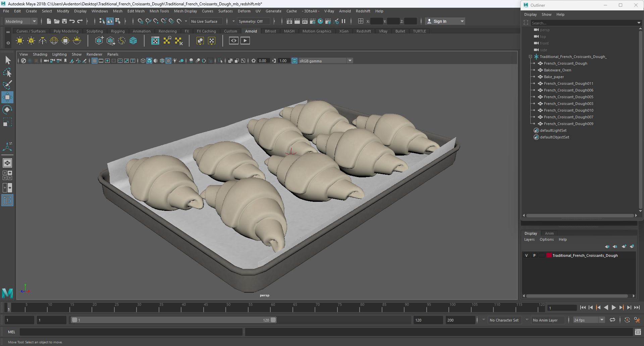Create Arnold area light from shelf
The image size is (644, 346).
click(x=20, y=41)
